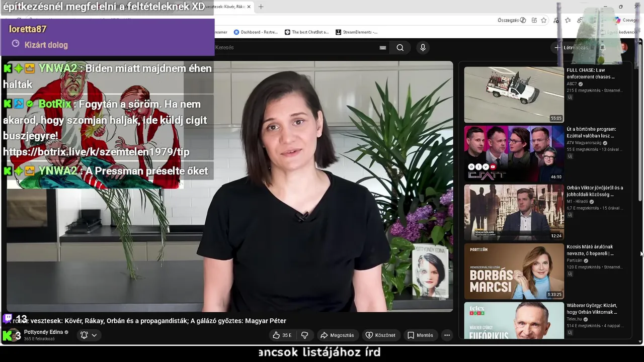This screenshot has width=644, height=362.
Task: Like the video with the thumbs up
Action: point(282,335)
